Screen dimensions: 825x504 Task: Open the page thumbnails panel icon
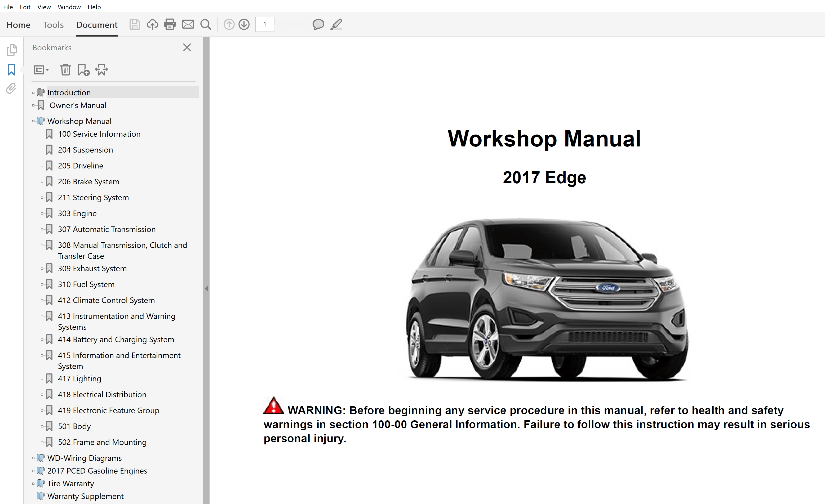[12, 50]
